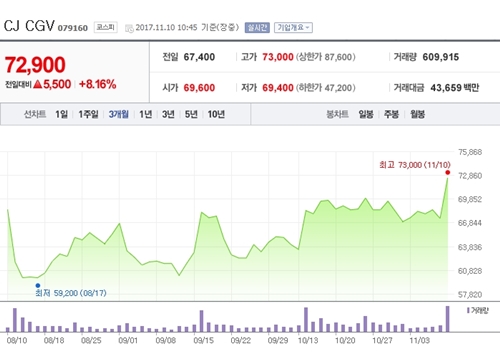Show the 주봉 weekly candle chart
The width and height of the screenshot is (500, 361).
coord(391,114)
